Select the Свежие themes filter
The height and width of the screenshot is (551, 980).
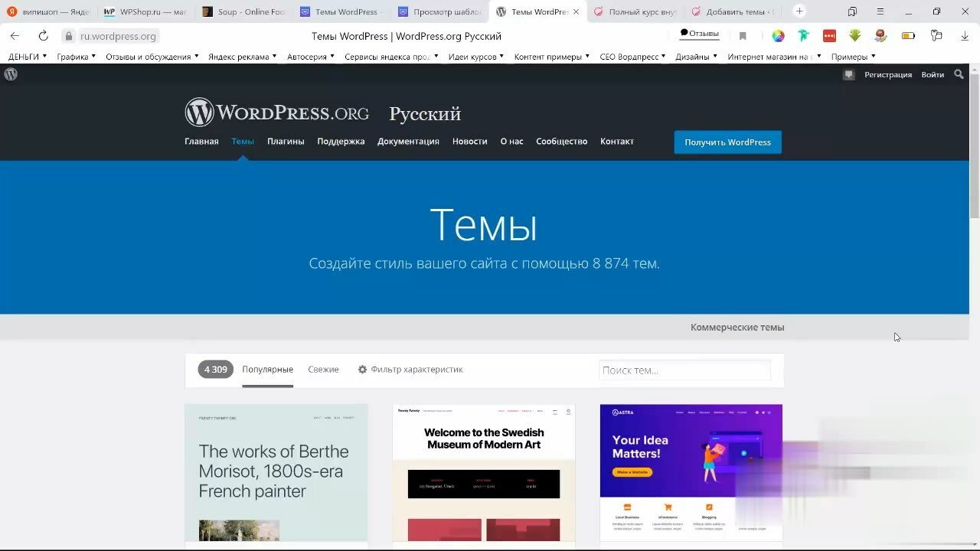323,370
